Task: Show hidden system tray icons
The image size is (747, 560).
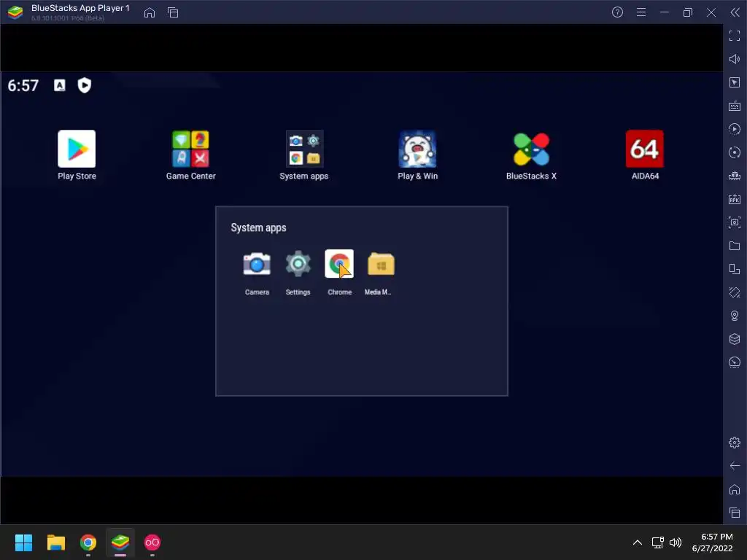Action: point(638,542)
